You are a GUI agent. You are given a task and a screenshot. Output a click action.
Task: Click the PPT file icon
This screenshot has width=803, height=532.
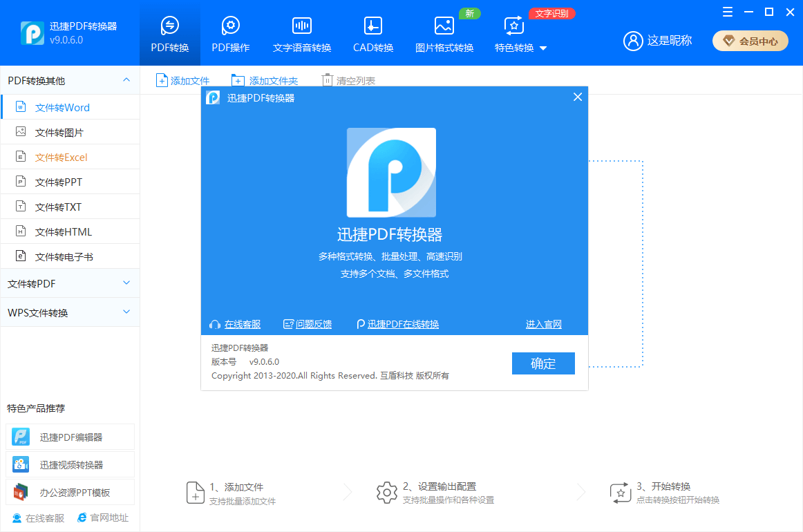pos(21,181)
